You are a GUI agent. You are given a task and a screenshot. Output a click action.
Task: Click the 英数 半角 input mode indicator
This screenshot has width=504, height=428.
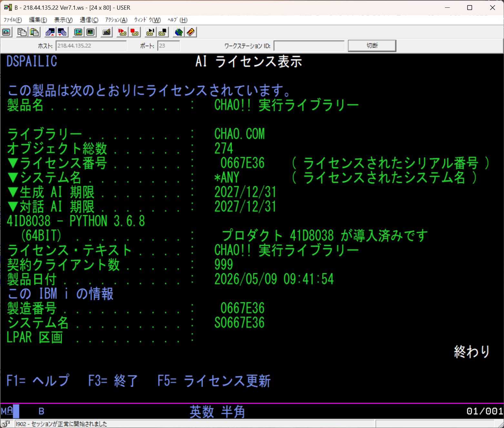tap(217, 412)
